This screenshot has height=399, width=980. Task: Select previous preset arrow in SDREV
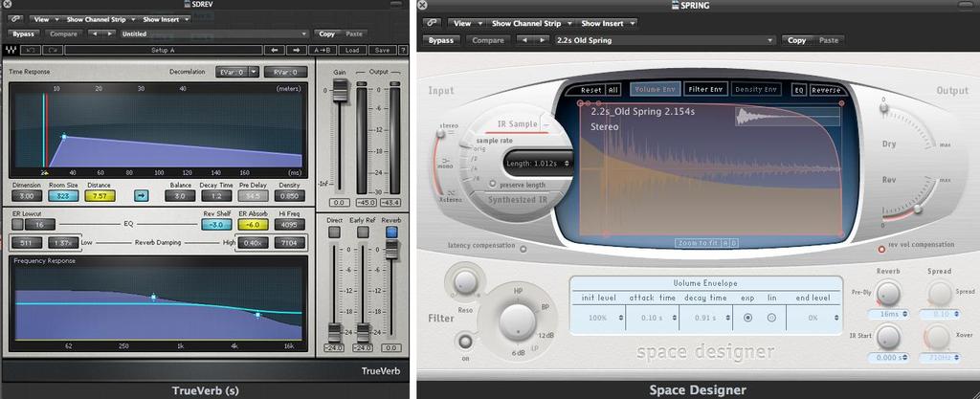(93, 34)
